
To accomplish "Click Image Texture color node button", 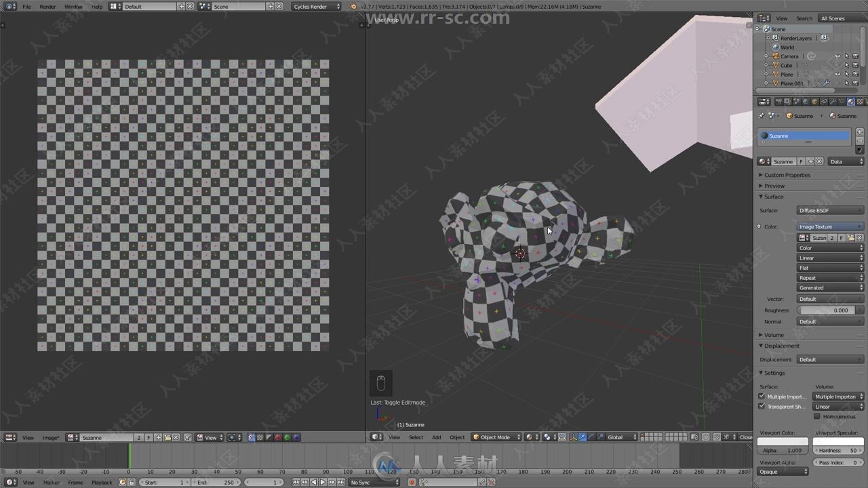I will point(830,226).
